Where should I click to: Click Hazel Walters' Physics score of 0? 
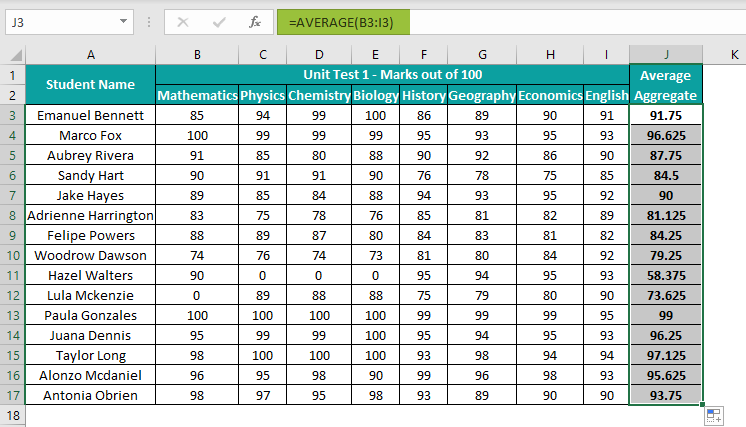263,275
